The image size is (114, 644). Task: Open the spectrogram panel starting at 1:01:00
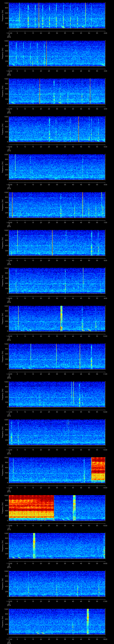point(57,16)
